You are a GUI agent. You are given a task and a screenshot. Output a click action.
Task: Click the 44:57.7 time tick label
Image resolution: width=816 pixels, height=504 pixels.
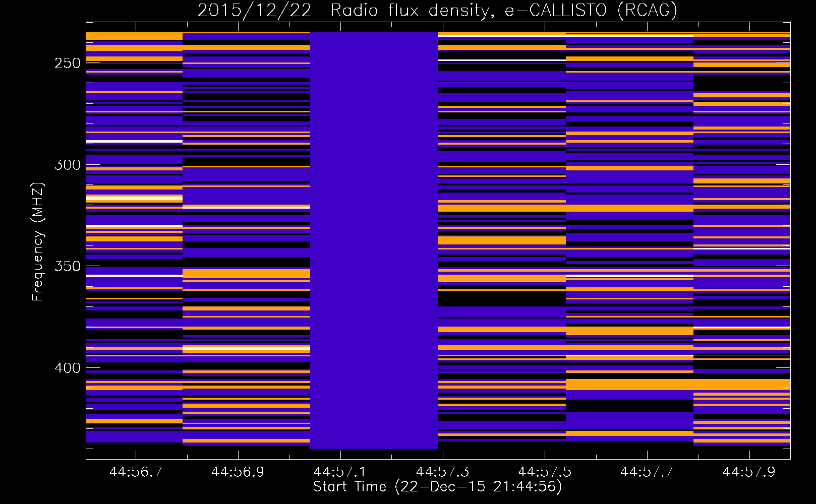[647, 472]
